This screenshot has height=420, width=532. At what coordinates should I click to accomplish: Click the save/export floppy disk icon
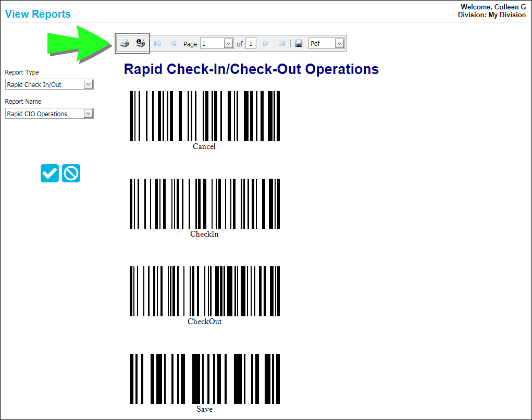[x=299, y=43]
